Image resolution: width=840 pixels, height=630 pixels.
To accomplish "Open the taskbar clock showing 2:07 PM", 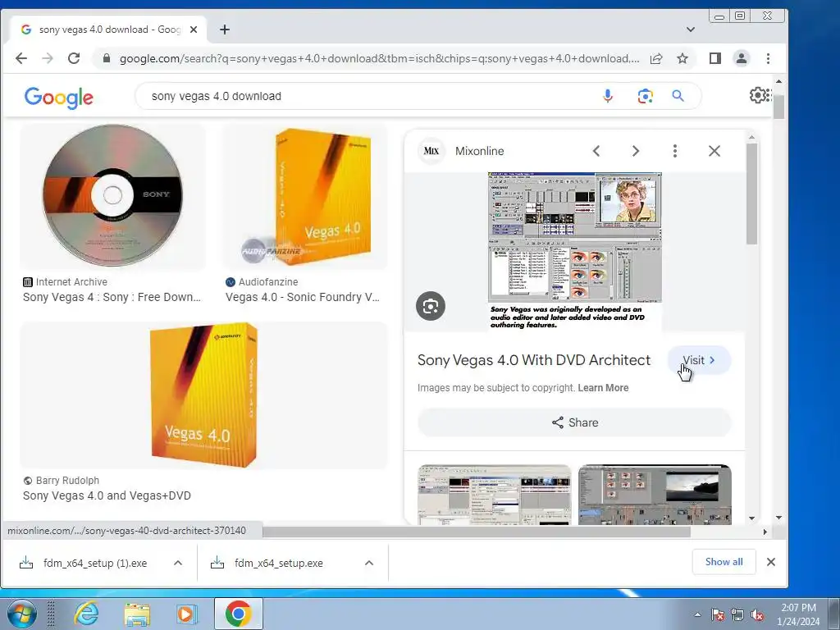I will pyautogui.click(x=798, y=614).
